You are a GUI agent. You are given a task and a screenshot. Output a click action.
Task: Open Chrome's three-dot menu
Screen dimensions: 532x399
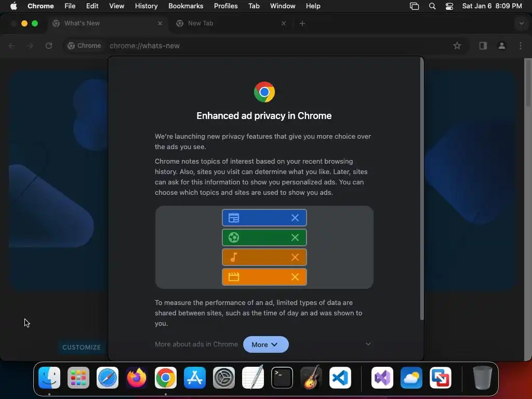521,46
